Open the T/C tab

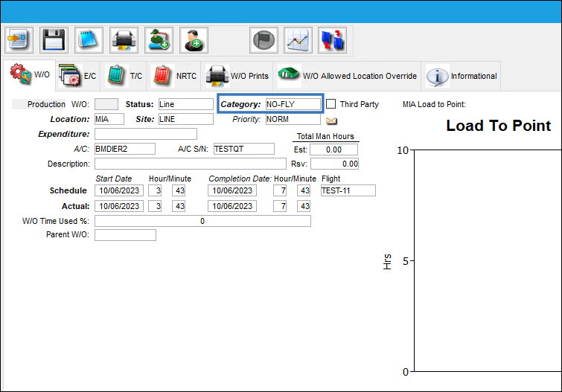[124, 76]
